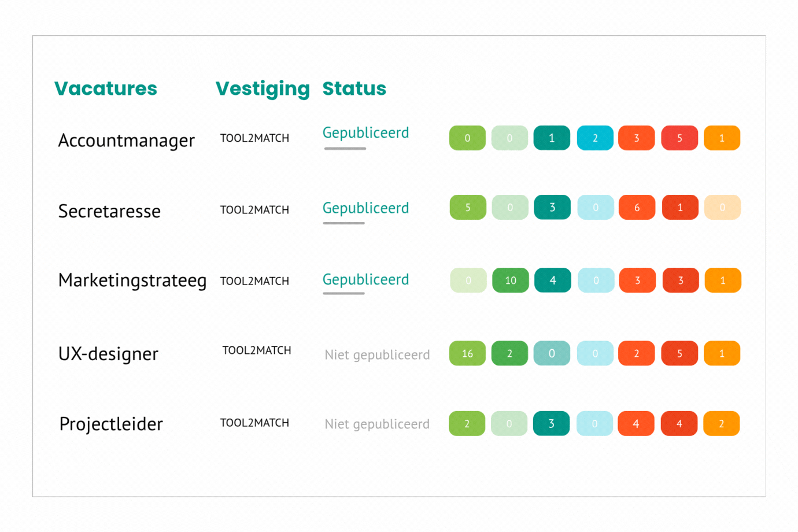Click Accountmanager's cyan badge showing 2
Viewport: 798px width, 532px height.
pyautogui.click(x=594, y=138)
